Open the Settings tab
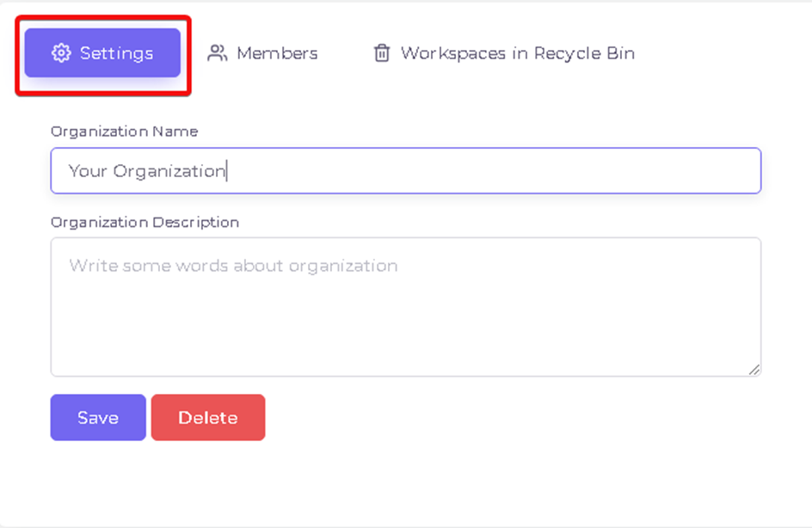 (102, 52)
